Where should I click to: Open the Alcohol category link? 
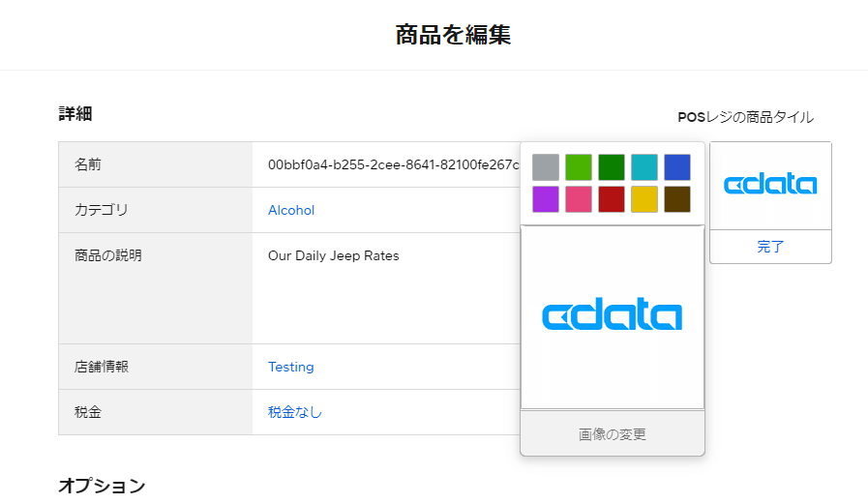tap(291, 210)
